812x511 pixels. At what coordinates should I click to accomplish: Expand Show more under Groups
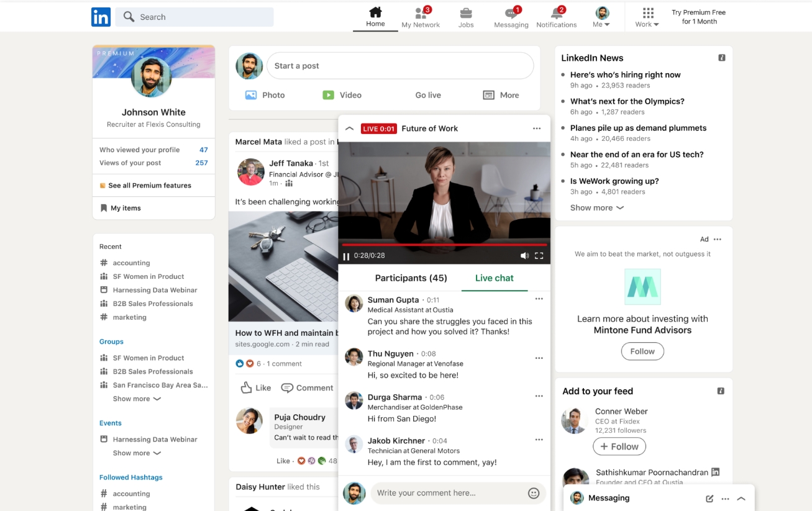pos(137,399)
